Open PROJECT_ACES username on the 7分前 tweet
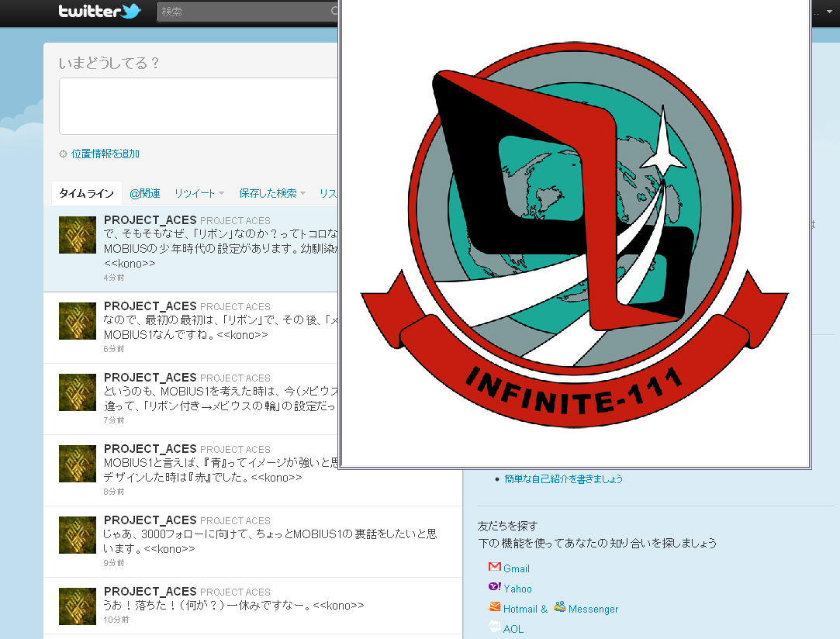 (x=150, y=378)
